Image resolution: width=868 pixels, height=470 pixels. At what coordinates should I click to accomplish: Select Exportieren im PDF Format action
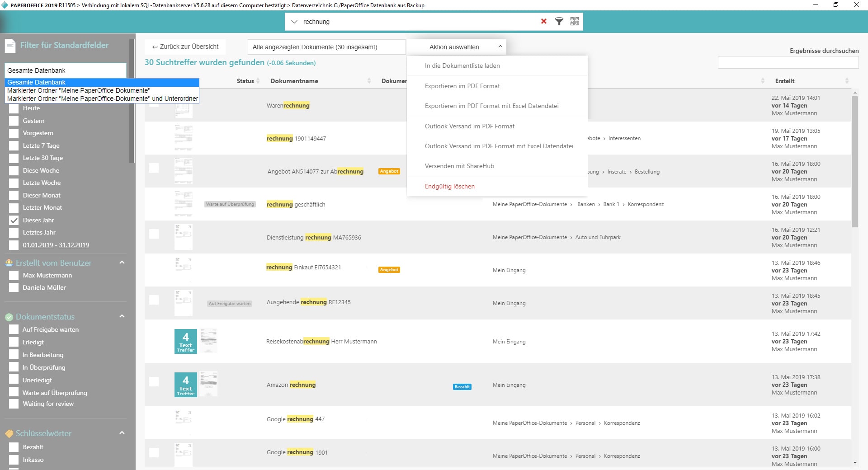tap(462, 86)
